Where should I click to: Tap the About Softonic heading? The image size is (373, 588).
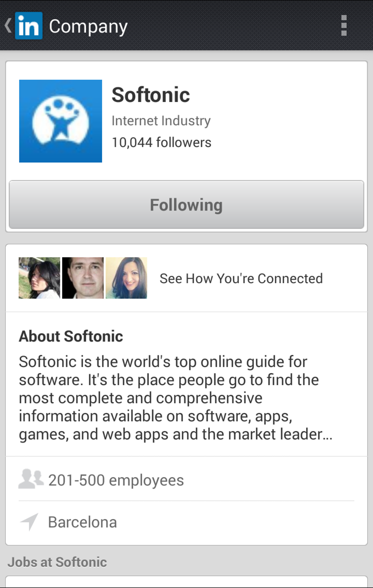click(x=71, y=336)
